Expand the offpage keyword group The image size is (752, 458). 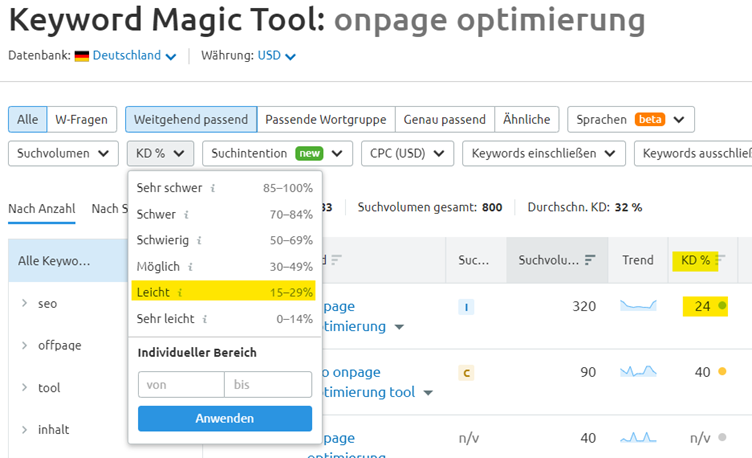point(24,345)
